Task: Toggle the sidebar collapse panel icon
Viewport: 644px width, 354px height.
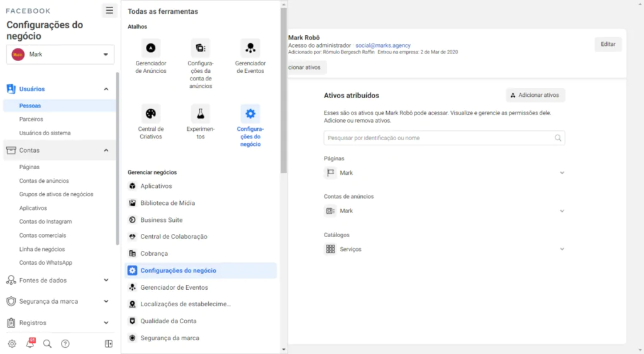Action: pyautogui.click(x=108, y=344)
